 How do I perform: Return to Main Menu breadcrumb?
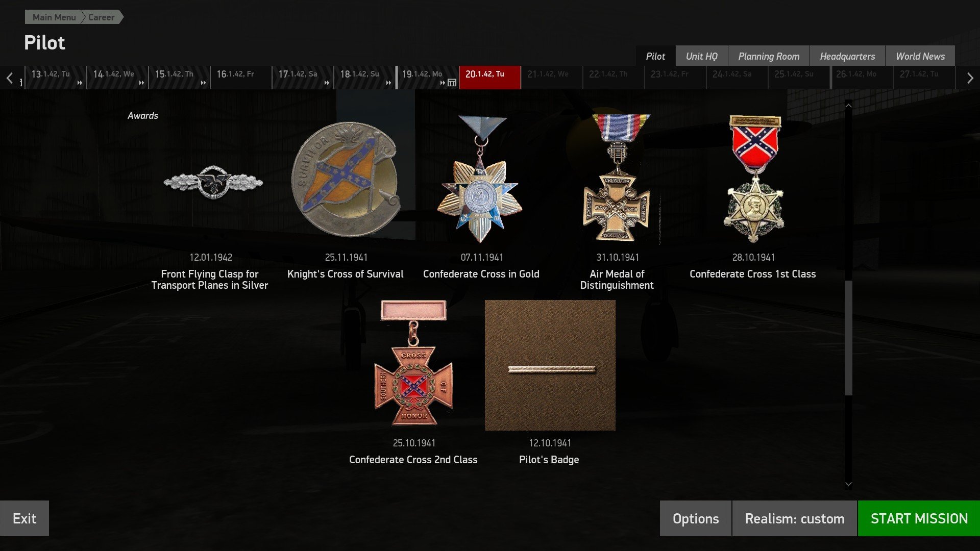coord(54,17)
